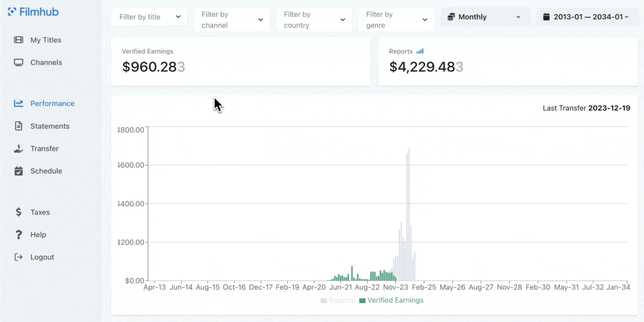
Task: Click the My Titles film icon
Action: (x=18, y=40)
